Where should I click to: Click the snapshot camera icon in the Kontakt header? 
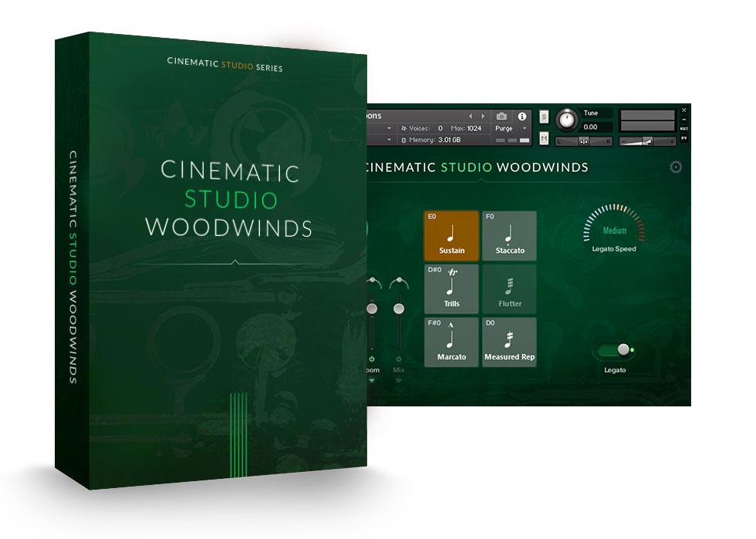500,116
